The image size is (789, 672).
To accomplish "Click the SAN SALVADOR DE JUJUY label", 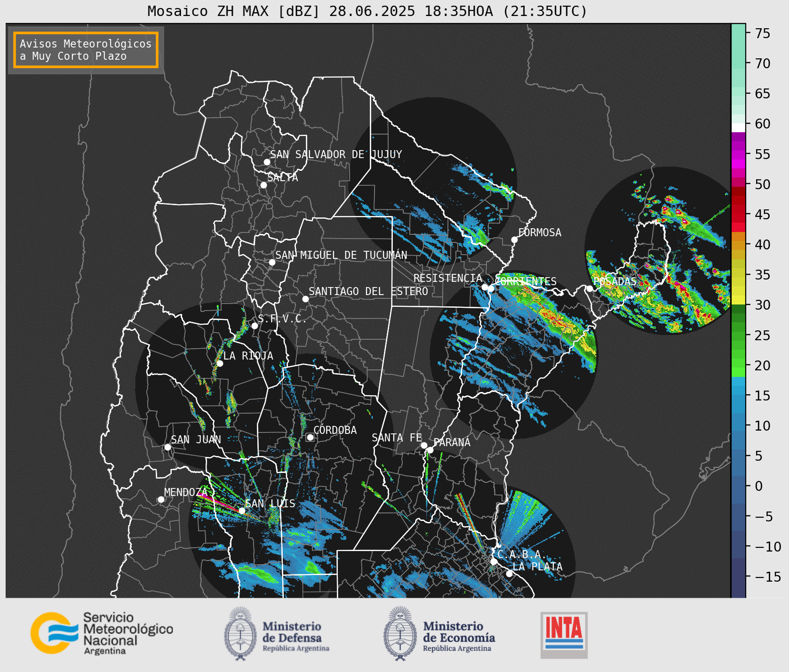I will pos(336,154).
